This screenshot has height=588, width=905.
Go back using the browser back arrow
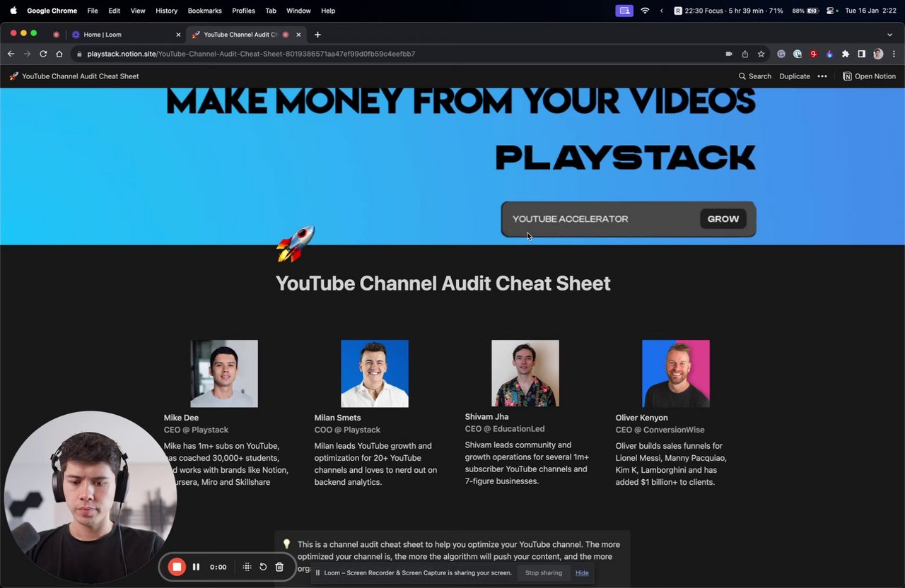tap(11, 54)
